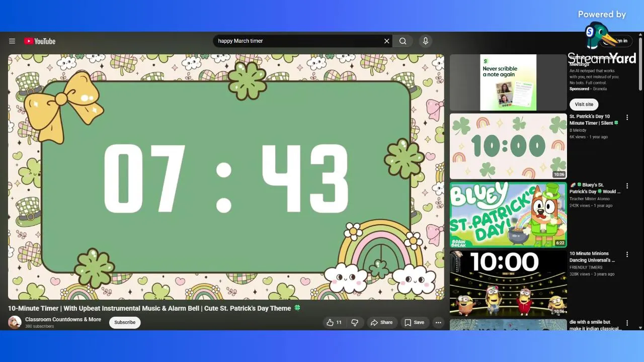Click the scrollbar down arrow
The width and height of the screenshot is (644, 362).
point(640,327)
